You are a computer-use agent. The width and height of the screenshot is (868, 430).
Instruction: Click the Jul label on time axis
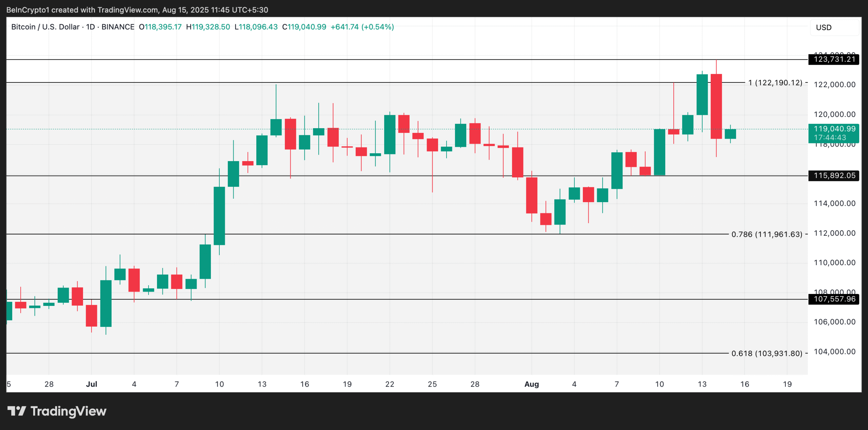pos(91,384)
